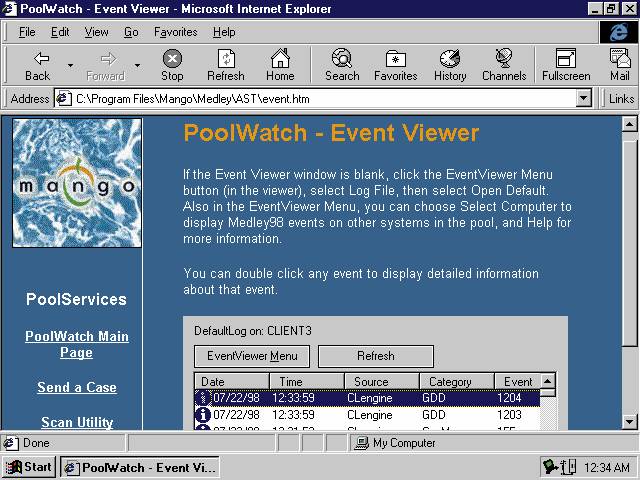Click the greyed Forward toolbar button

pyautogui.click(x=105, y=65)
